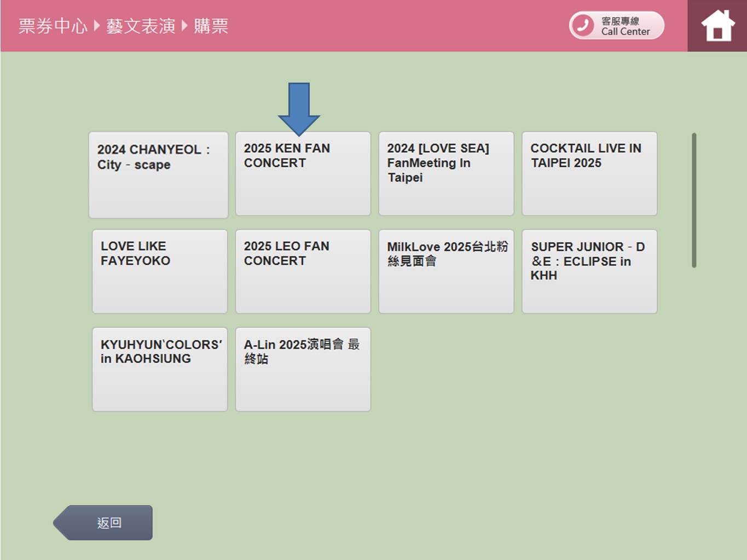This screenshot has height=560, width=747.
Task: Click the 購票 breadcrumb label
Action: 211,26
